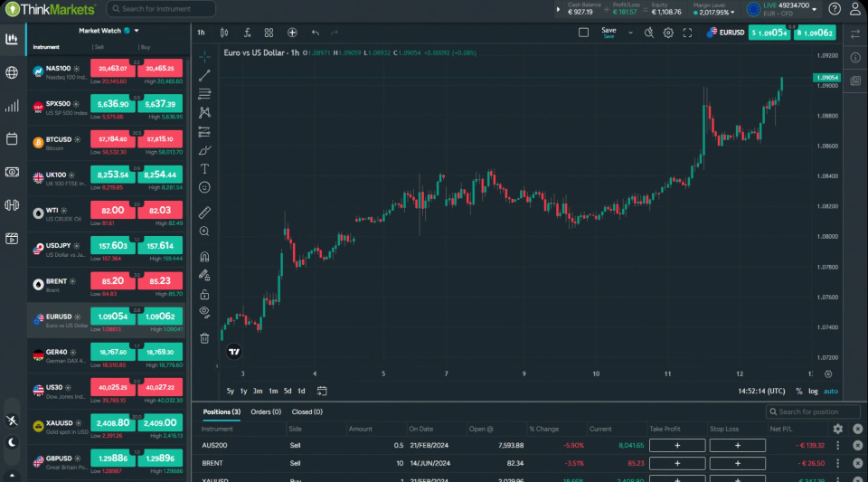Enable magnet mode in drawing toolbar
Screen dimensions: 868x482
pos(205,257)
